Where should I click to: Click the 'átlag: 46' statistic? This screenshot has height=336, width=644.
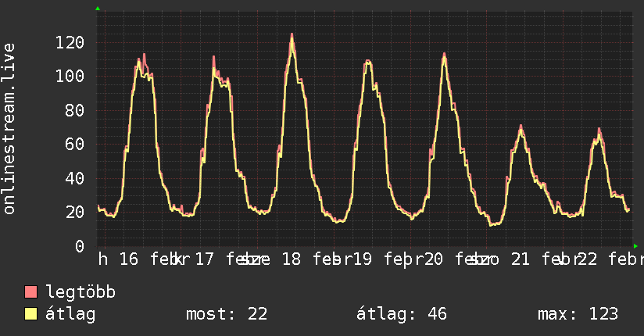[x=401, y=314]
